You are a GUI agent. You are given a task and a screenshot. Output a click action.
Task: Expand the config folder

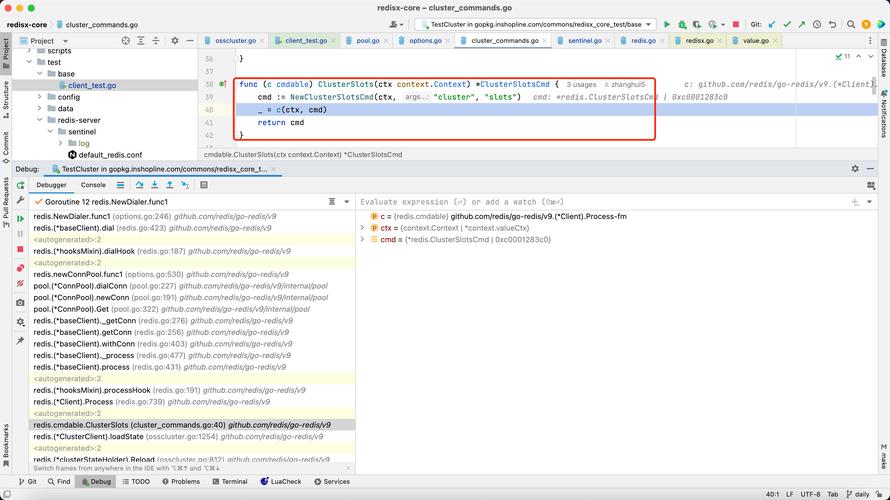40,97
